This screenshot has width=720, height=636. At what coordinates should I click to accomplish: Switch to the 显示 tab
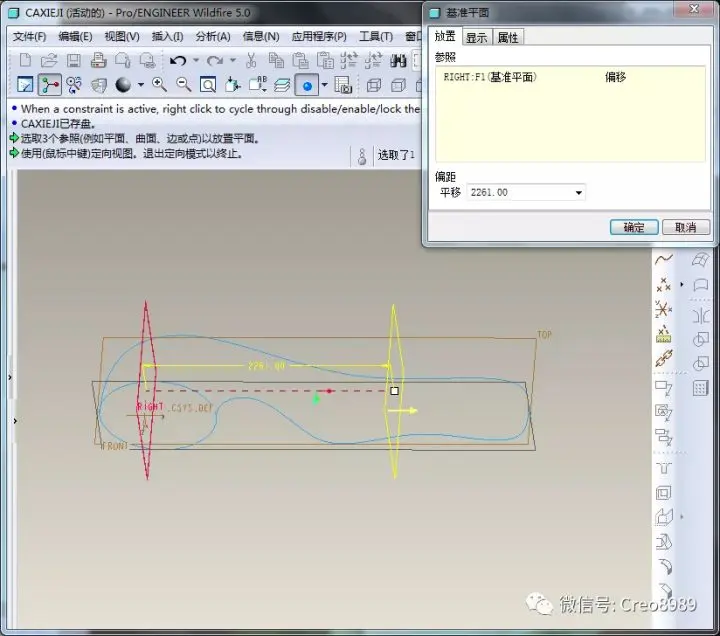477,37
